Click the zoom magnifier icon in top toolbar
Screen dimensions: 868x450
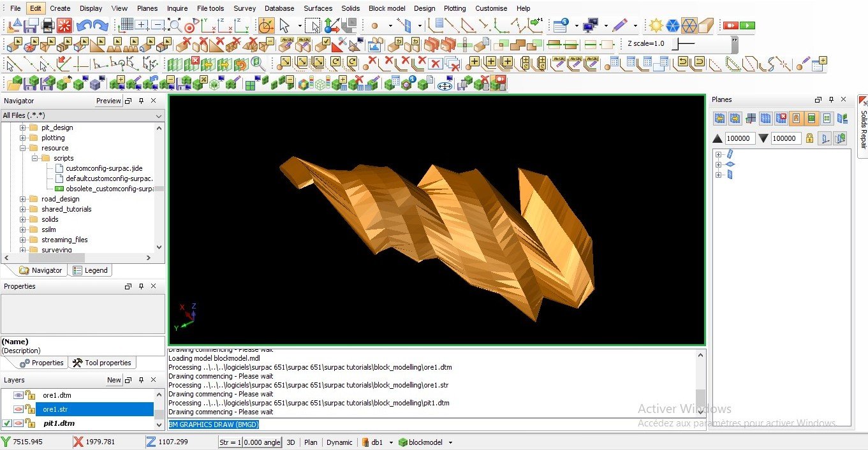click(x=174, y=26)
